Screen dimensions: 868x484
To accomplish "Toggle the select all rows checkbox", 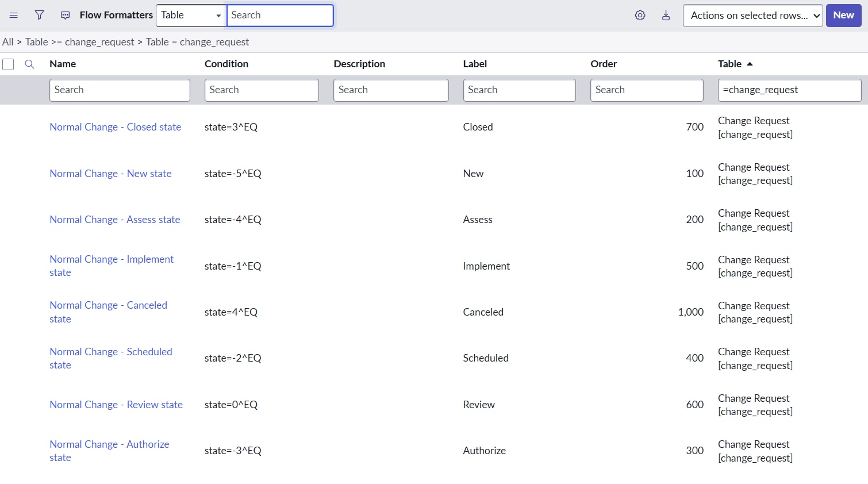I will coord(8,64).
